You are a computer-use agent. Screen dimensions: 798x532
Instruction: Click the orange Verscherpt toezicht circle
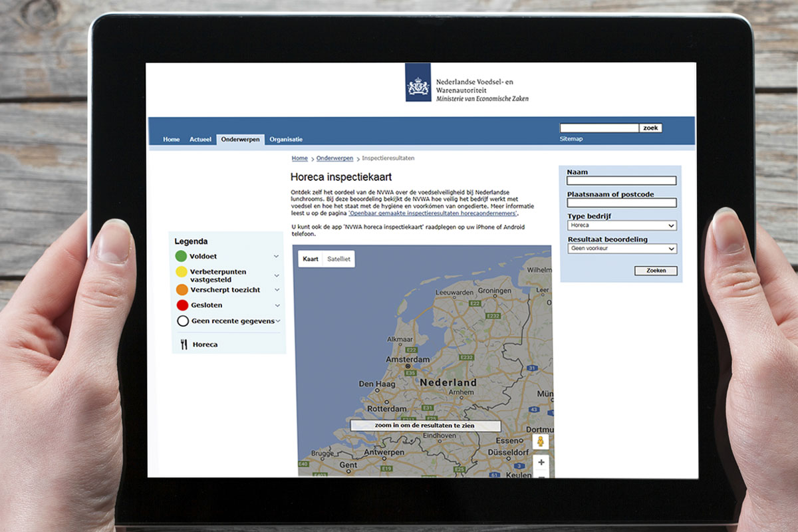coord(182,290)
